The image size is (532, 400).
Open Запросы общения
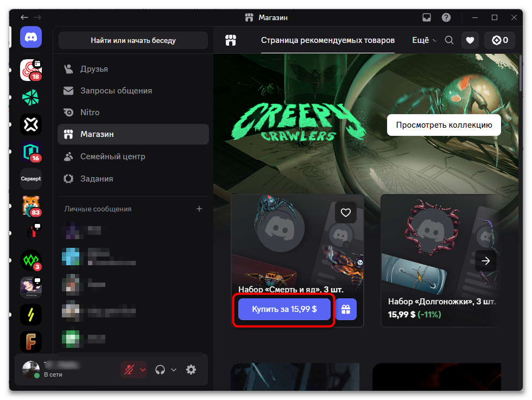[133, 91]
